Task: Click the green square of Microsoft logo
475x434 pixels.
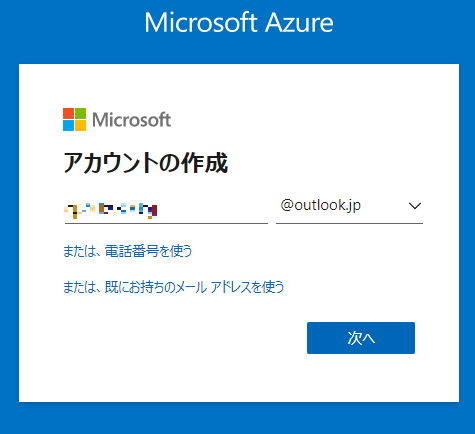Action: click(81, 113)
